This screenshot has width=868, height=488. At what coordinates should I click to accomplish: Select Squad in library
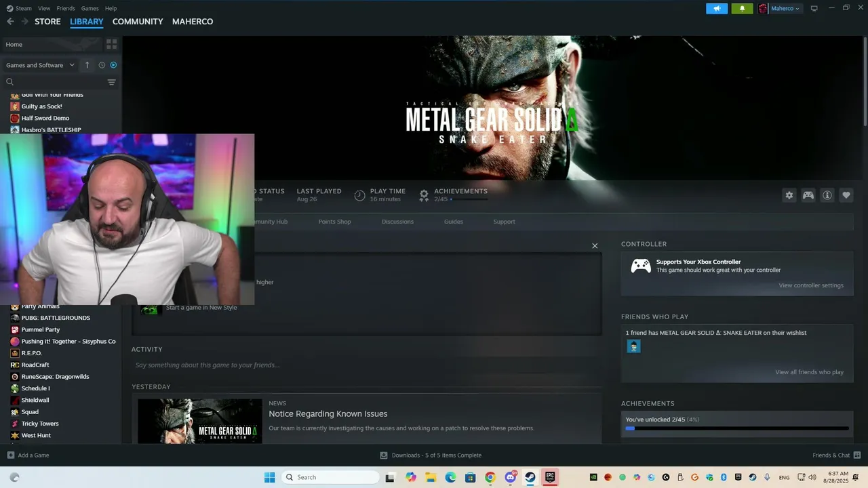click(30, 412)
